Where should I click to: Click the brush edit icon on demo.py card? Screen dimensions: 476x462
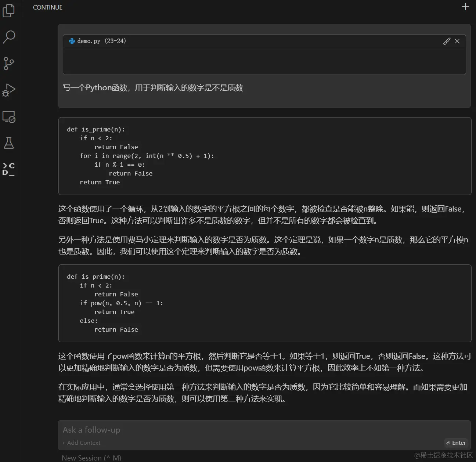pos(447,41)
